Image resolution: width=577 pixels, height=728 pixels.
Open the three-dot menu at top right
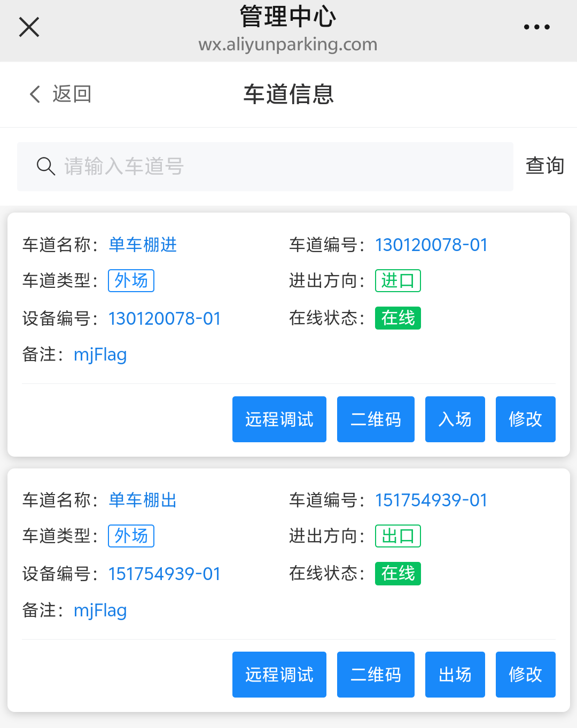[537, 27]
